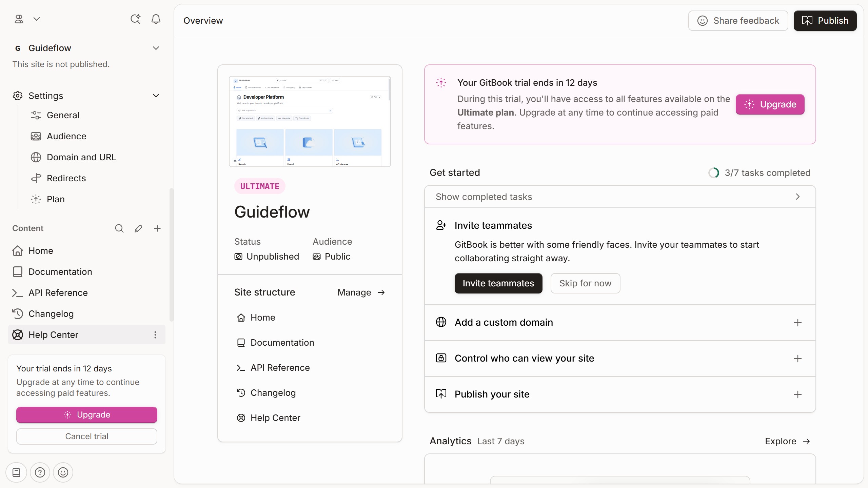
Task: Click the Domain and URL globe icon
Action: [x=36, y=157]
